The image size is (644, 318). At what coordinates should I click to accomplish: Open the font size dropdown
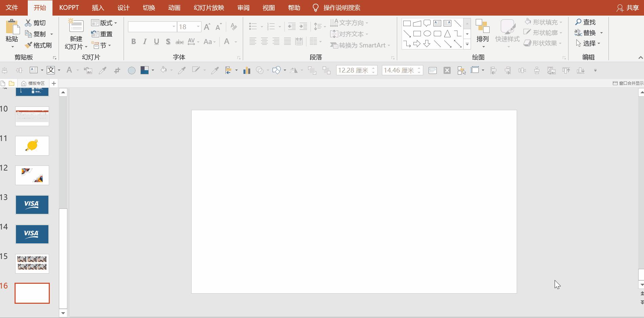[x=198, y=27]
